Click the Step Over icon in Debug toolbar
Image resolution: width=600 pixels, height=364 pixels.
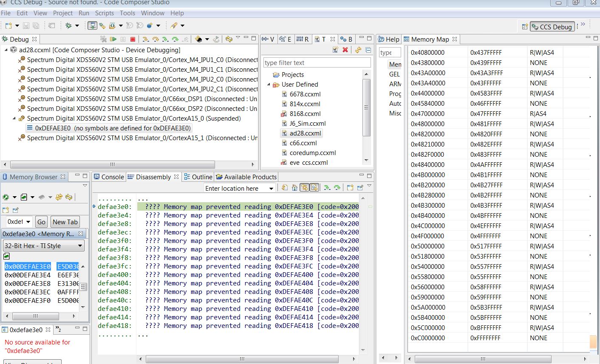(x=156, y=39)
